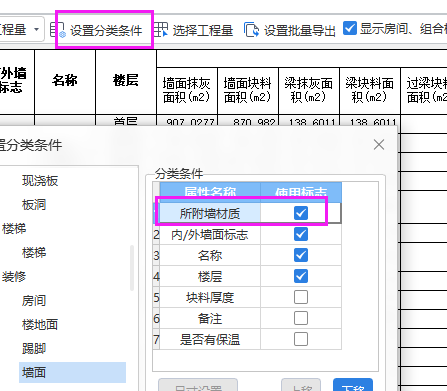Click the 上移 button
The image size is (447, 391).
point(301,385)
